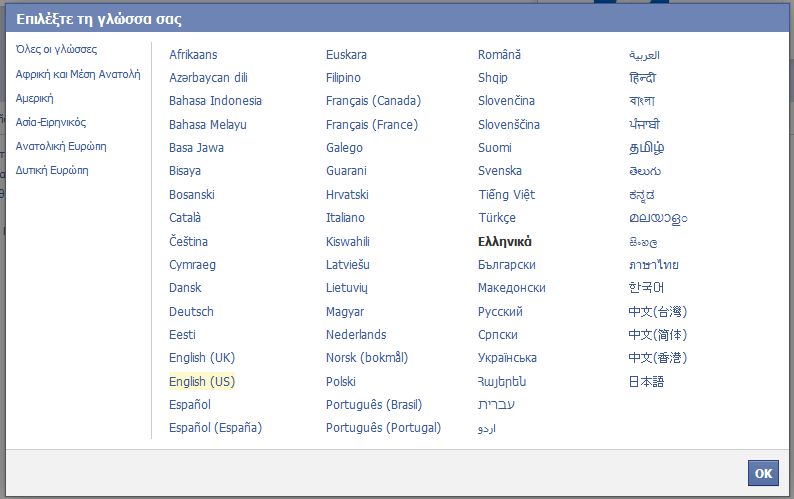Select Français (Canada)
Image resolution: width=794 pixels, height=499 pixels.
coord(373,101)
